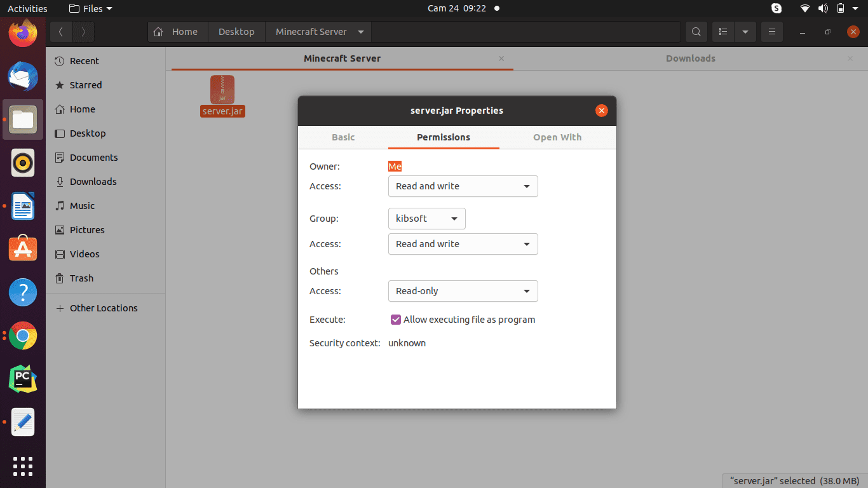Uncheck Allow executing file as program
Screen dimensions: 868x488
coord(396,320)
